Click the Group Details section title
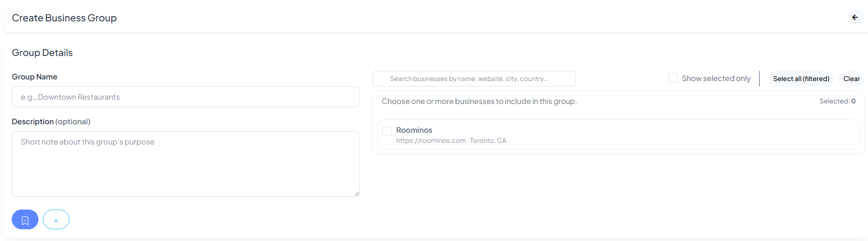Image resolution: width=868 pixels, height=241 pixels. point(42,53)
